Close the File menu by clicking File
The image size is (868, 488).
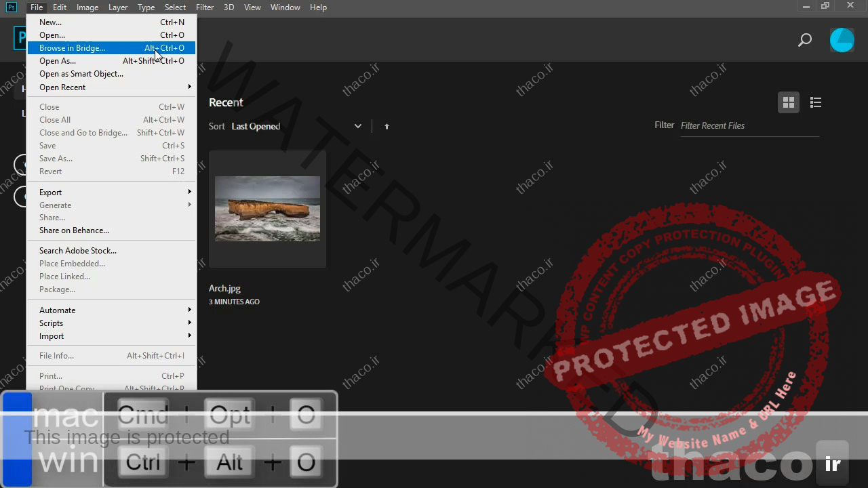click(x=37, y=7)
